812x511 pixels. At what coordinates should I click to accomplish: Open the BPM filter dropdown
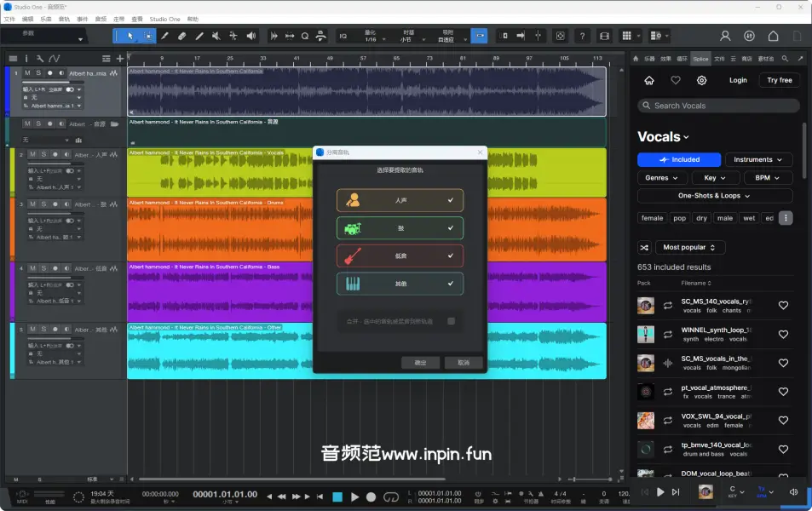(x=768, y=178)
